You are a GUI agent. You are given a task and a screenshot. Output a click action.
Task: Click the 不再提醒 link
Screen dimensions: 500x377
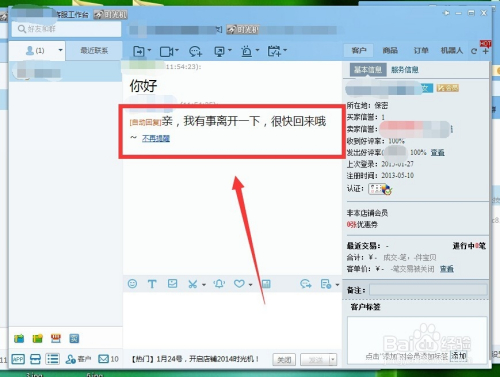pyautogui.click(x=156, y=138)
